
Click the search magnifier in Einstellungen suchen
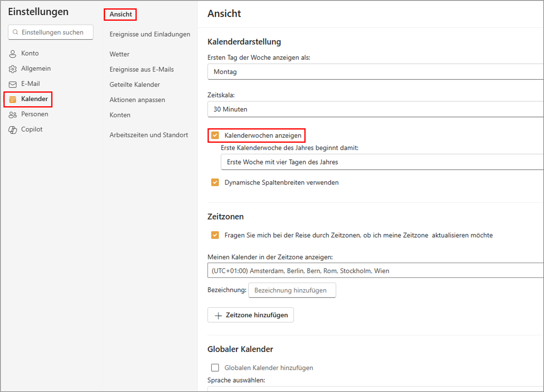[16, 32]
